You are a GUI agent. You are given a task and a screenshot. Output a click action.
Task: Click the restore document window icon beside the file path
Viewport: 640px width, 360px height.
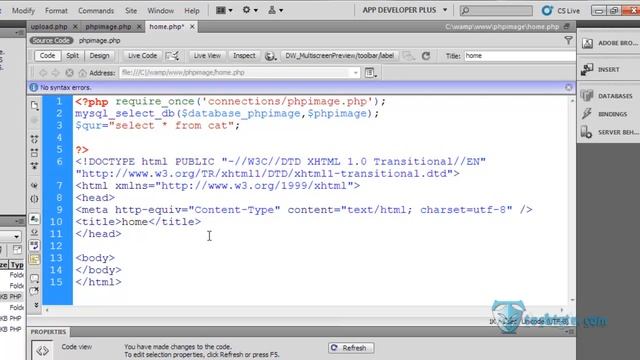[x=567, y=27]
